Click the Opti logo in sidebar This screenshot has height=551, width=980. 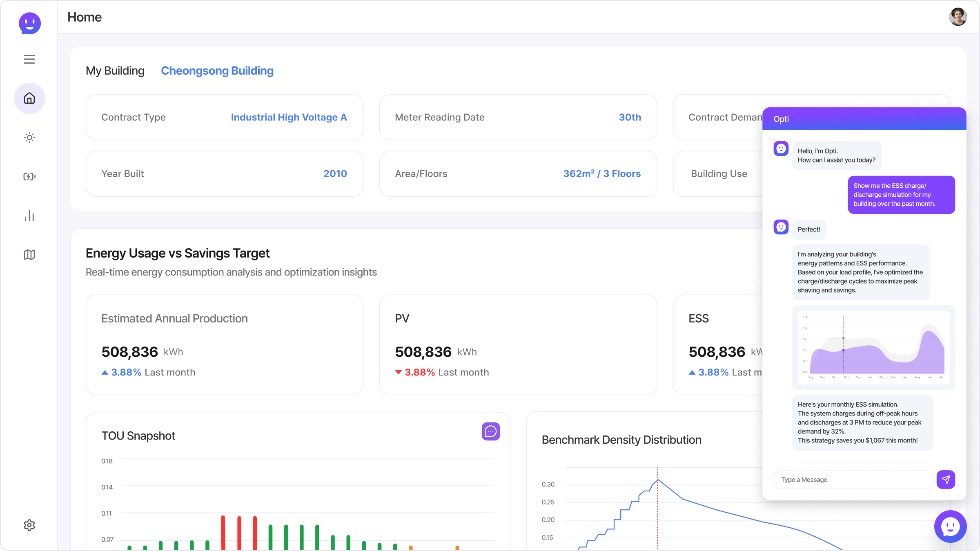coord(30,23)
